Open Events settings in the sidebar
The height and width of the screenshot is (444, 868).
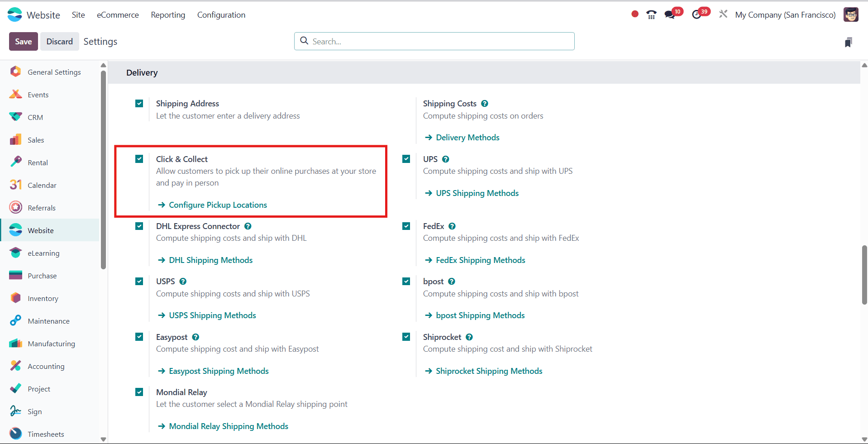tap(50, 95)
